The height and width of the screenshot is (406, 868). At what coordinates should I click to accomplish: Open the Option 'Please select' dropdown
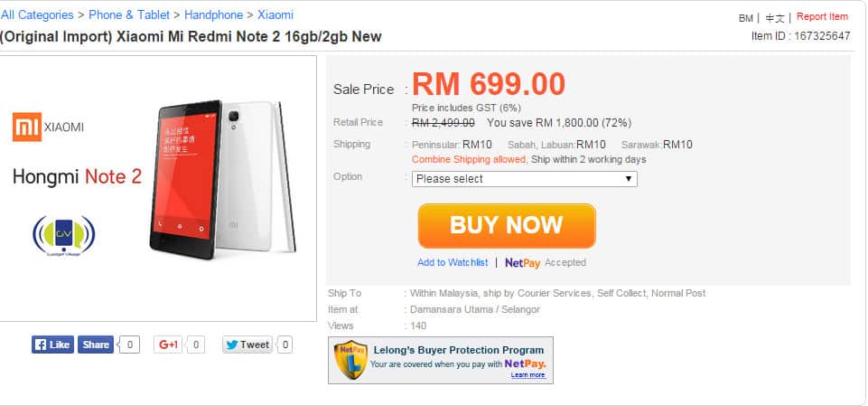[524, 179]
